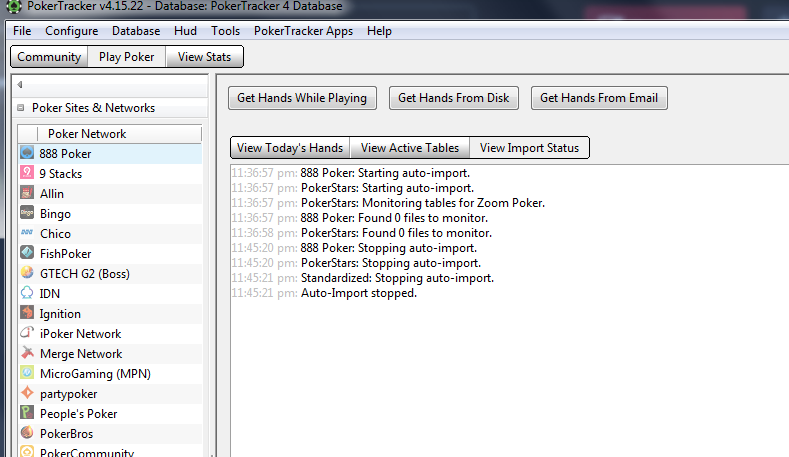Image resolution: width=789 pixels, height=457 pixels.
Task: Click the IDN network icon
Action: click(27, 293)
